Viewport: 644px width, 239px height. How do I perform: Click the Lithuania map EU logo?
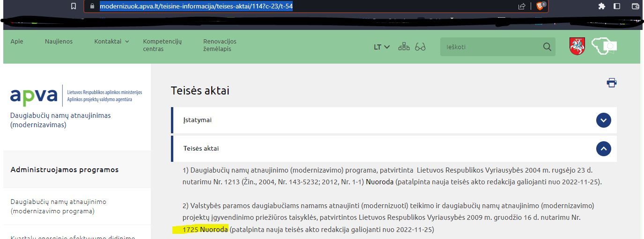coord(605,46)
